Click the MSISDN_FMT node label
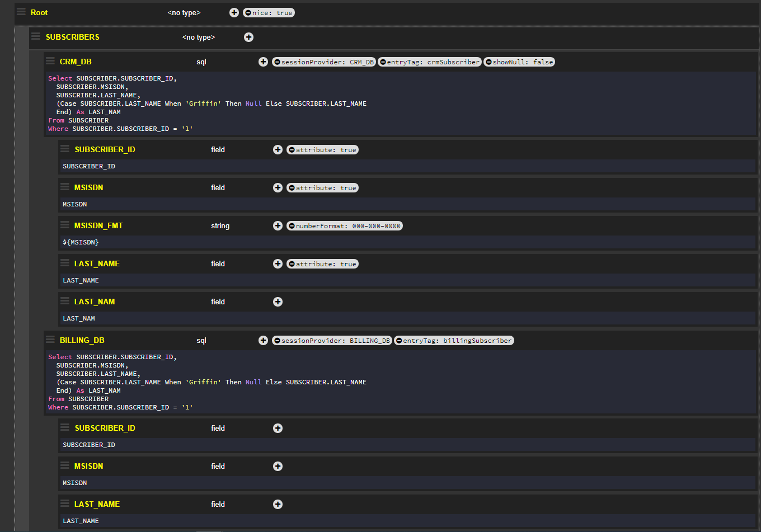Viewport: 761px width, 532px height. (x=98, y=225)
